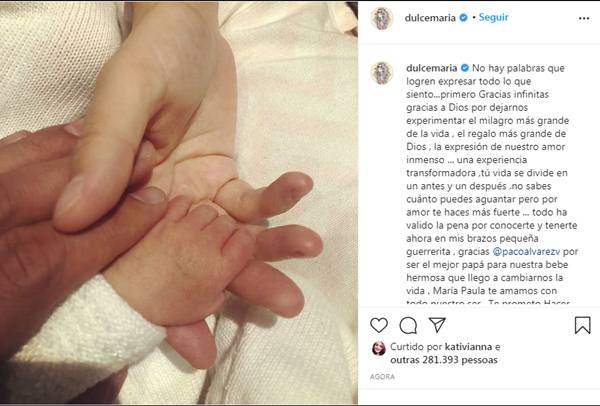Click verified badge in the caption

click(x=465, y=68)
